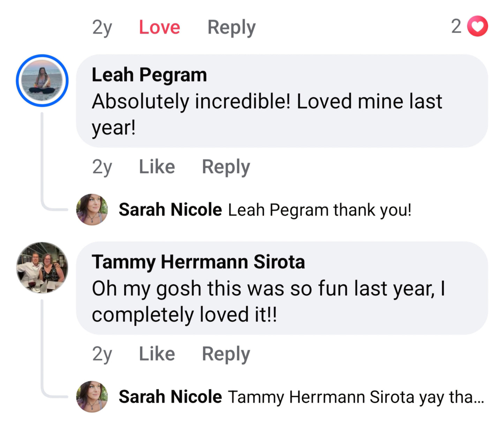Open Tammy Herrmann Sirota's profile picture
The height and width of the screenshot is (422, 504).
pos(42,267)
